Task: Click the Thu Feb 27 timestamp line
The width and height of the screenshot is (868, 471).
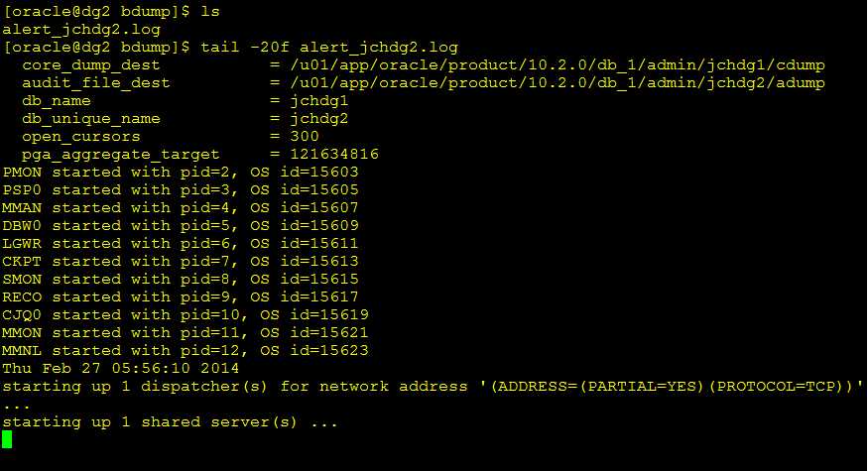Action: (x=121, y=368)
